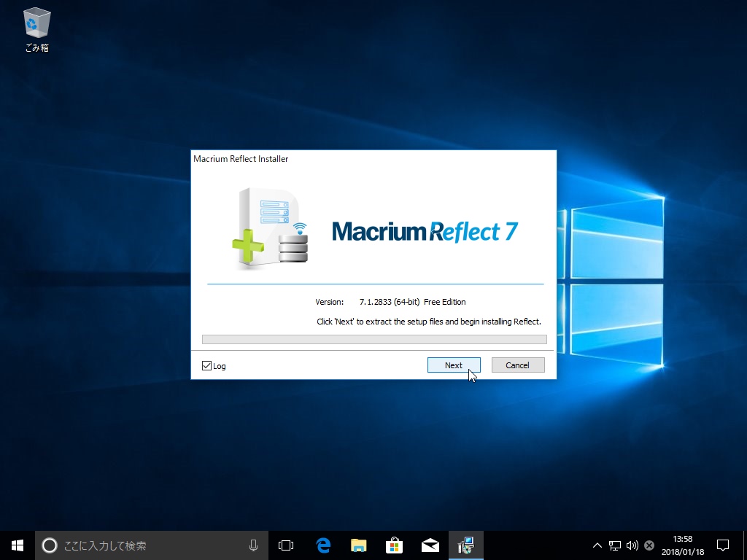Click the server box installer graphic
Viewport: 747px width, 560px height.
[271, 228]
